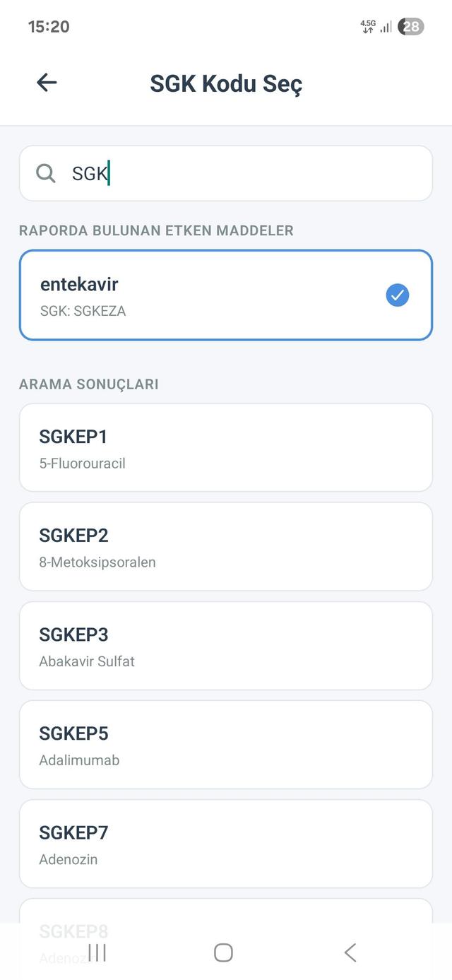Viewport: 452px width, 980px height.
Task: Select the SGKEP7 Adenozin entry
Action: [x=225, y=843]
